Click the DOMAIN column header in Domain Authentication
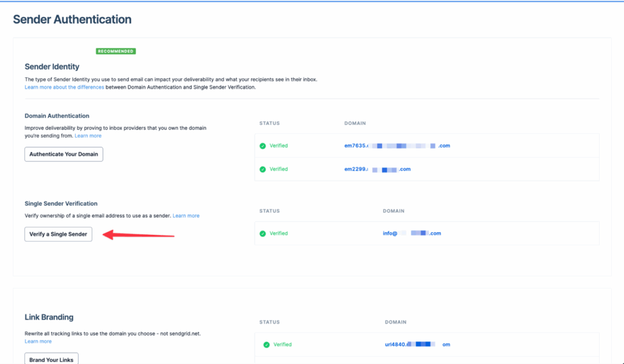 (x=355, y=124)
